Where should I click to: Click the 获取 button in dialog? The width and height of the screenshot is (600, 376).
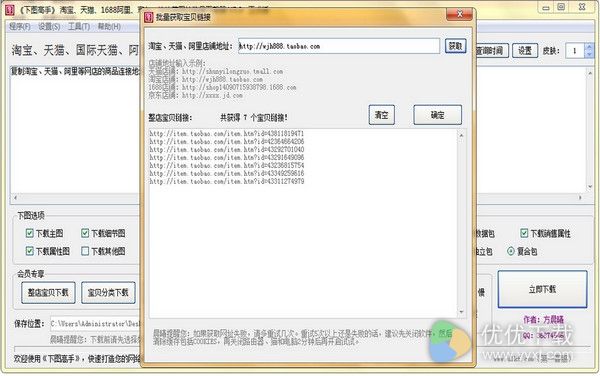click(x=455, y=46)
